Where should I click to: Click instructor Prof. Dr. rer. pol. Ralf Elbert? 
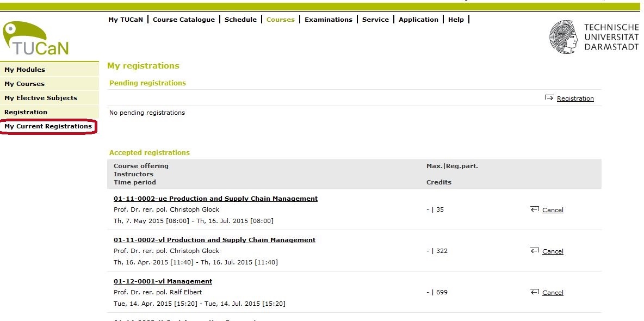point(158,292)
